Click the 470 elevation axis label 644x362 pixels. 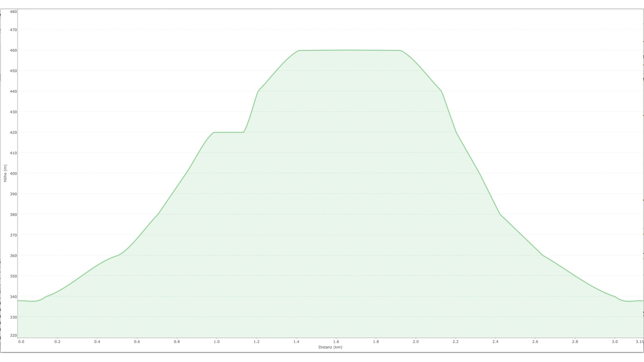tap(13, 30)
